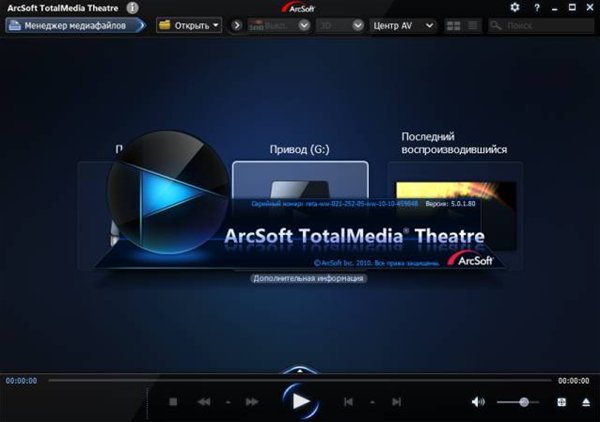Jump to next chapter

pyautogui.click(x=396, y=402)
